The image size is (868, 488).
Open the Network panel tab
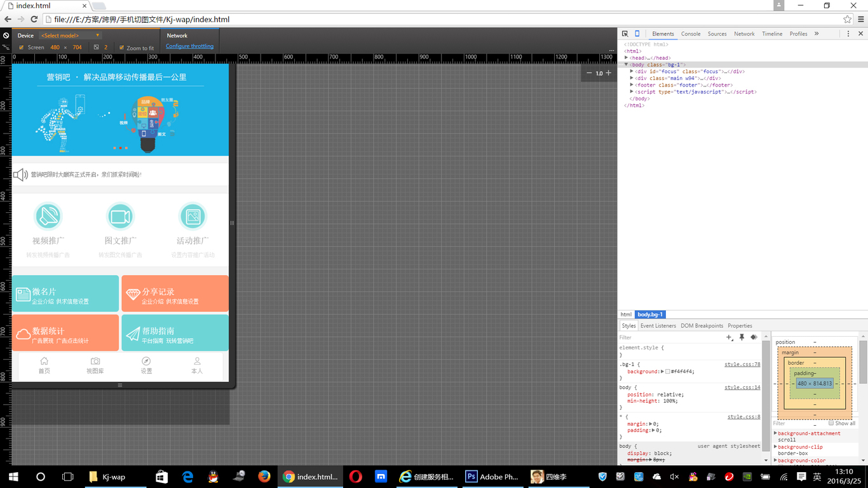(744, 34)
